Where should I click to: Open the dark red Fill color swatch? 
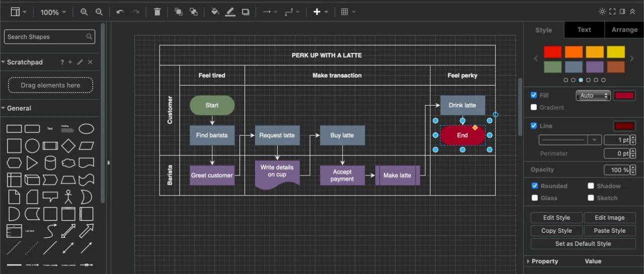pos(624,96)
